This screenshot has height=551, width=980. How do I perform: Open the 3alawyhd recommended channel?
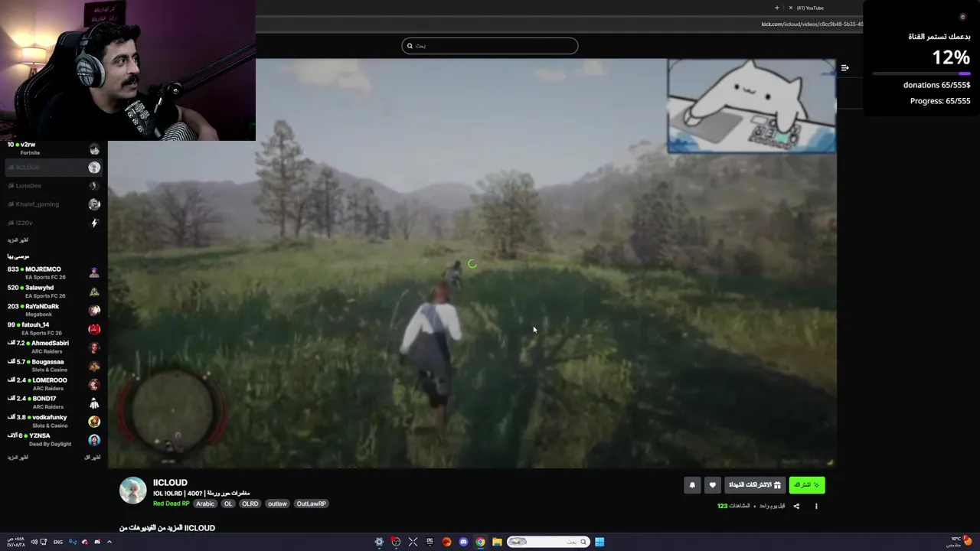point(54,292)
